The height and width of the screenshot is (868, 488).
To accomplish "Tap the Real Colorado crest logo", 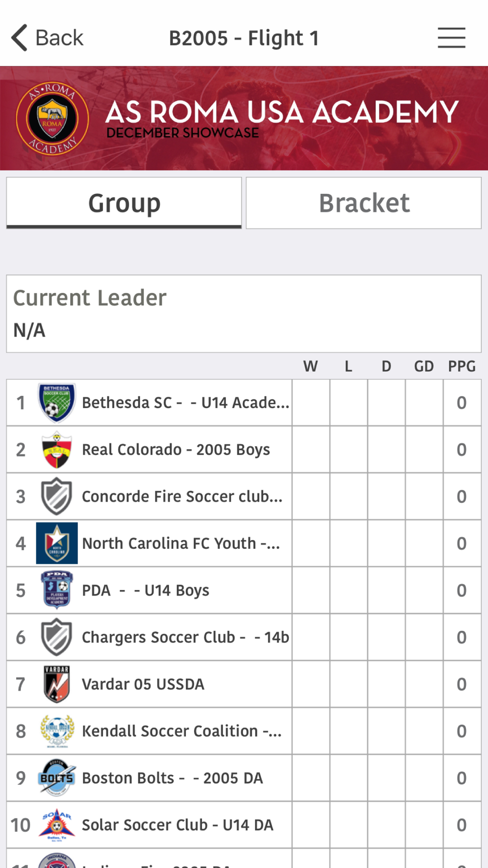I will [57, 450].
